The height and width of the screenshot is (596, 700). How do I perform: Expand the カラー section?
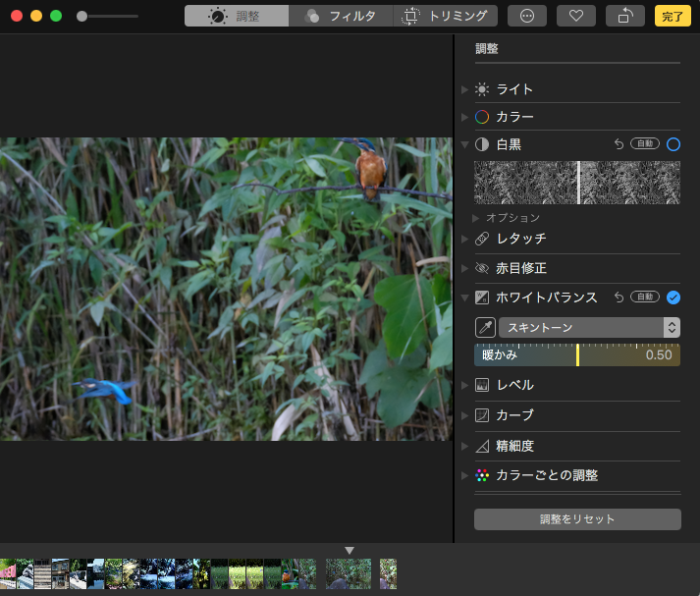464,117
